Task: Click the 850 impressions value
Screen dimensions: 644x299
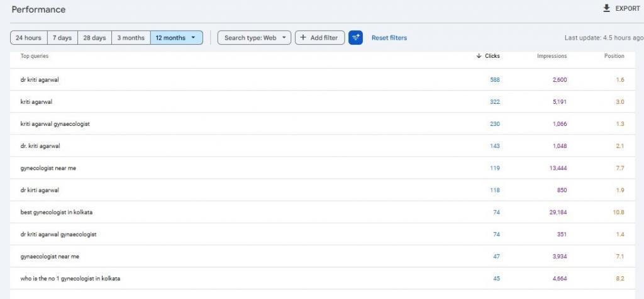Action: point(562,191)
